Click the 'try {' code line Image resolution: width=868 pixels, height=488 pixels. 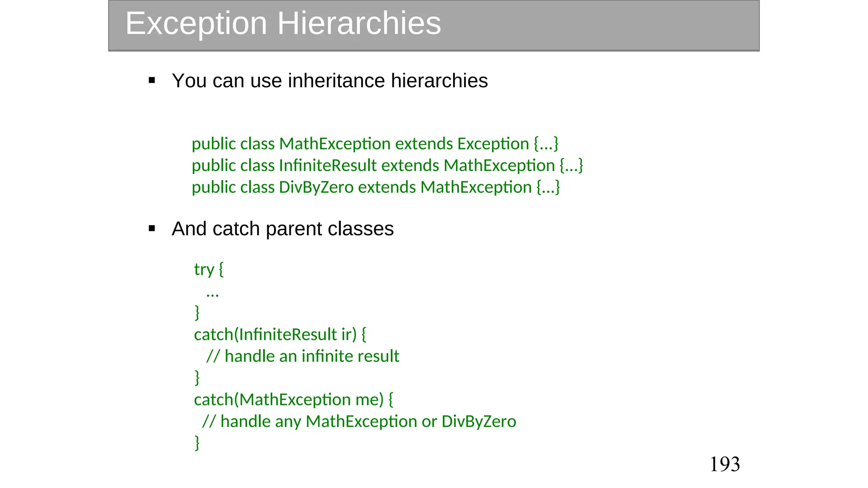pos(209,269)
